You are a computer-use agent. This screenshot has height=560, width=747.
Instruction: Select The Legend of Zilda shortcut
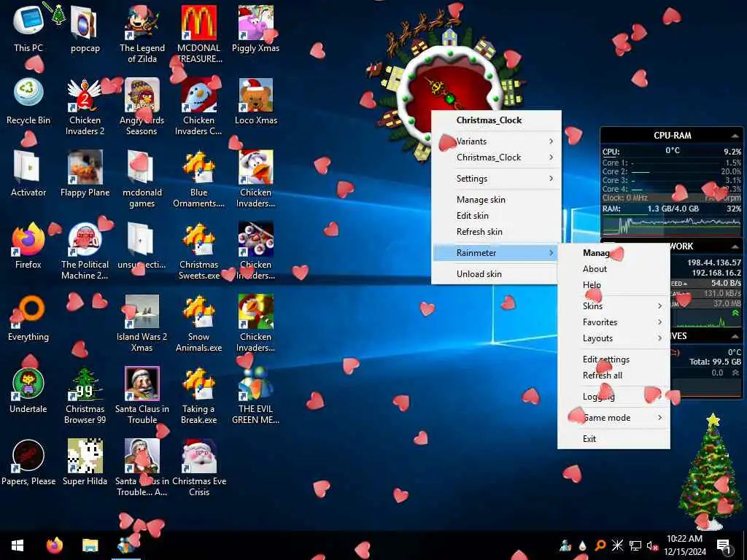(142, 34)
